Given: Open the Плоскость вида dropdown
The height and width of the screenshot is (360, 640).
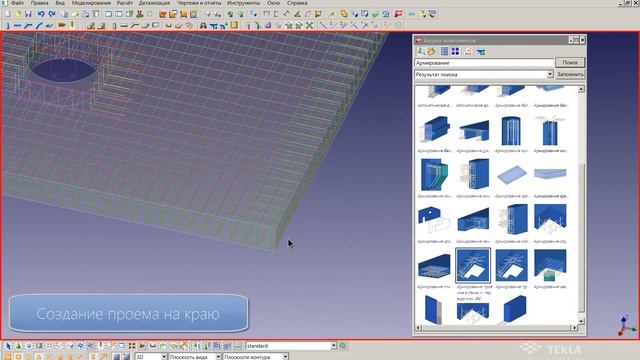Looking at the screenshot, I should [218, 357].
